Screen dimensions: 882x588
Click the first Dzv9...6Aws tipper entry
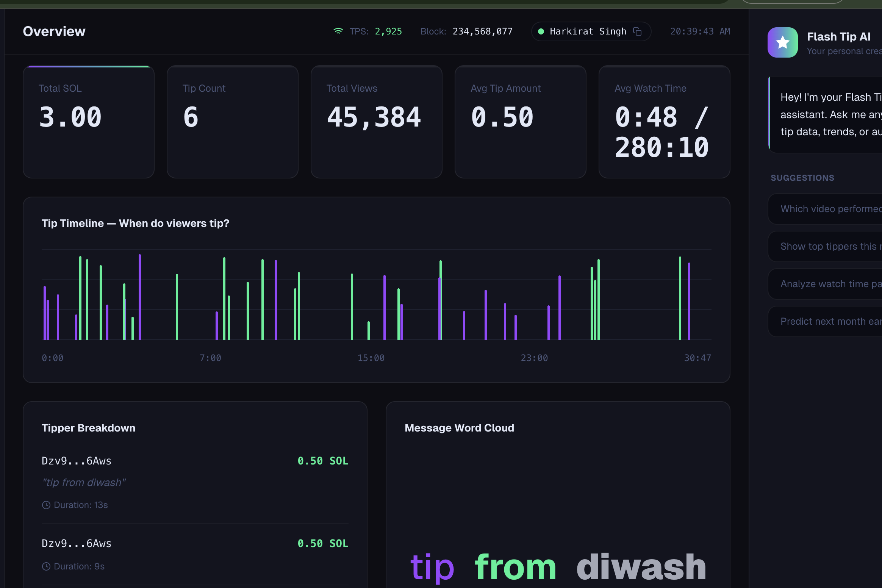[77, 461]
